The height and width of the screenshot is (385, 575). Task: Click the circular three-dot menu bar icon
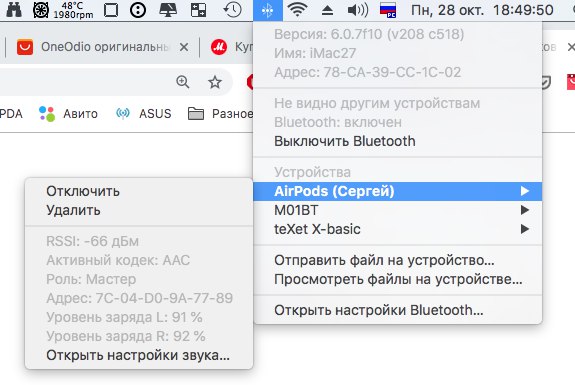tap(138, 10)
